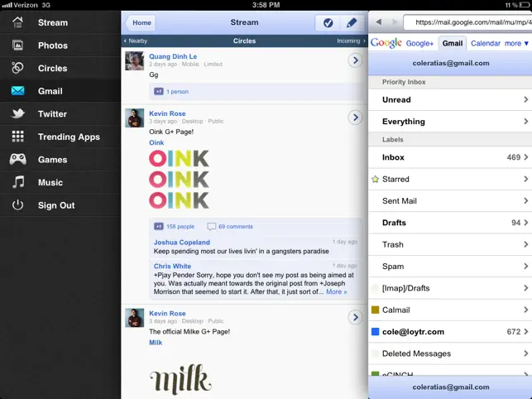Image resolution: width=532 pixels, height=399 pixels.
Task: Click the +1 badge next to 158 people
Action: 159,226
